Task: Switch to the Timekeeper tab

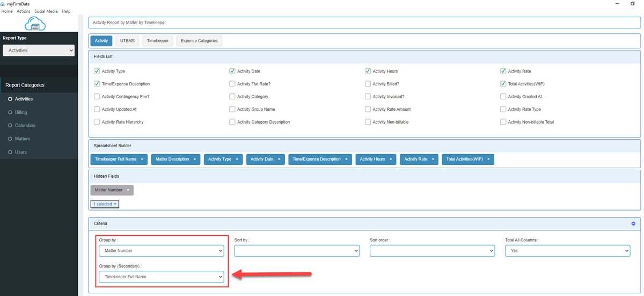Action: pyautogui.click(x=158, y=41)
